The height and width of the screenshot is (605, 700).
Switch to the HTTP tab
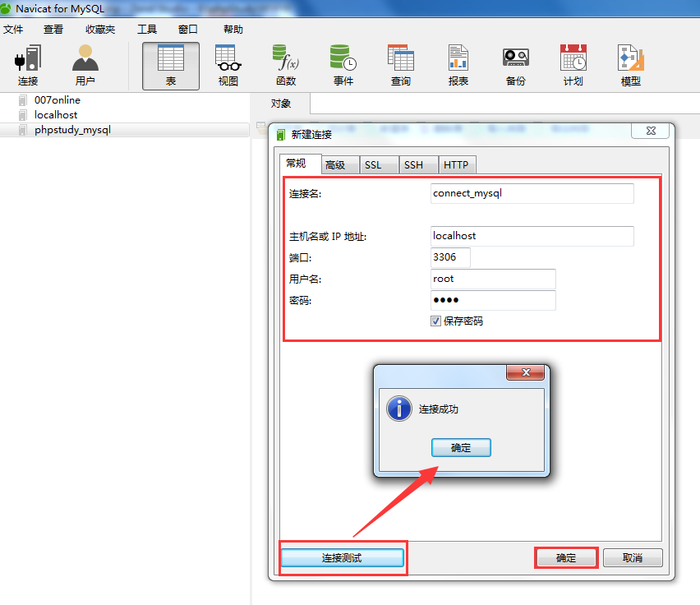[457, 164]
